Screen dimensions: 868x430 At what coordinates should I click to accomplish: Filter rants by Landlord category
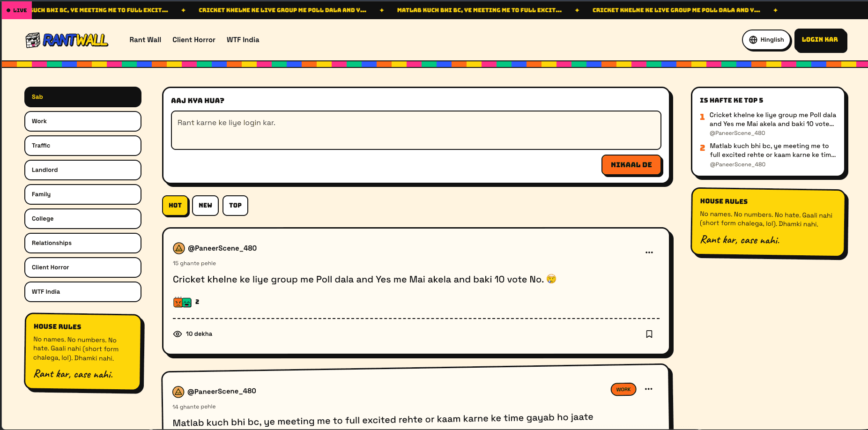pyautogui.click(x=83, y=170)
